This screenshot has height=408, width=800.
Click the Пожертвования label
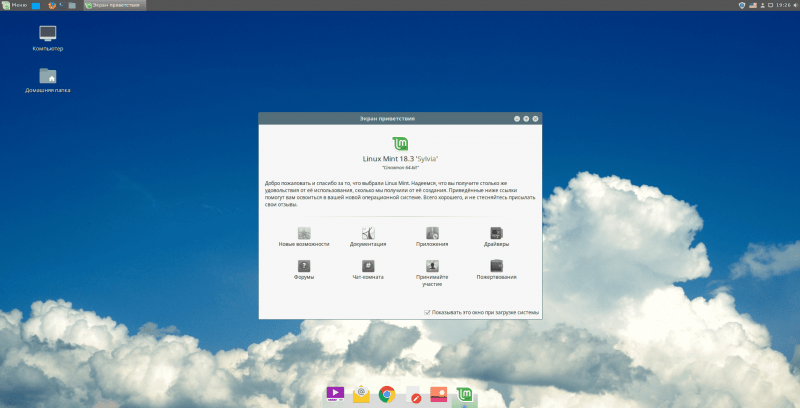(496, 277)
